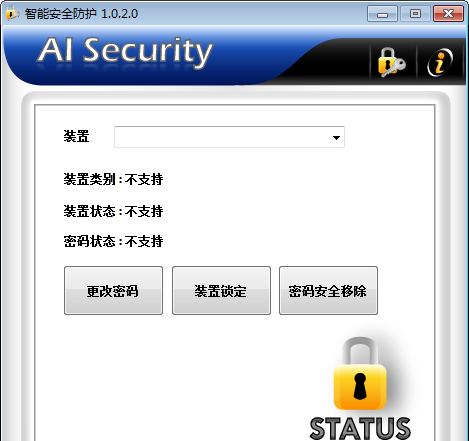Select the 装置类别:不支持 text line
Image resolution: width=469 pixels, height=441 pixels.
pos(113,179)
